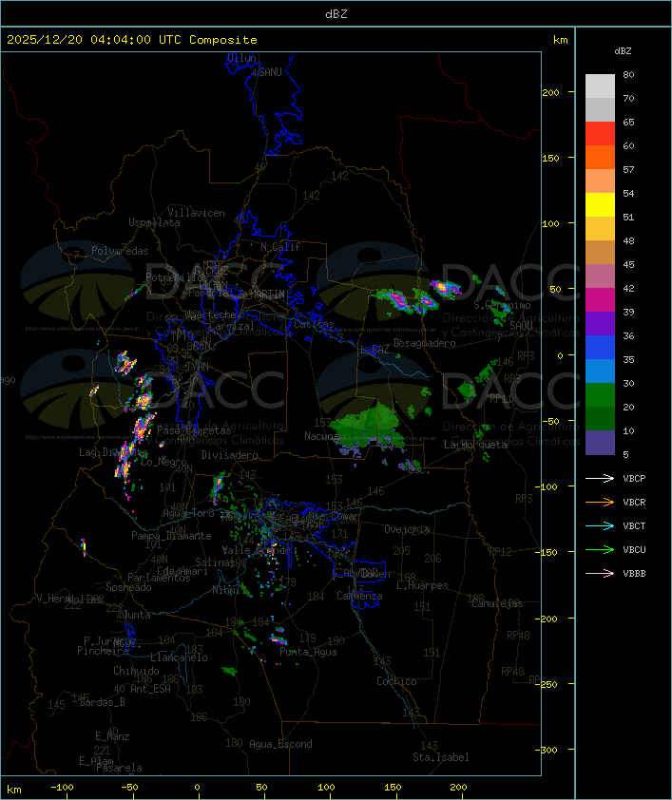
Task: Click the 200 km mark on horizontal axis
Action: click(x=458, y=788)
